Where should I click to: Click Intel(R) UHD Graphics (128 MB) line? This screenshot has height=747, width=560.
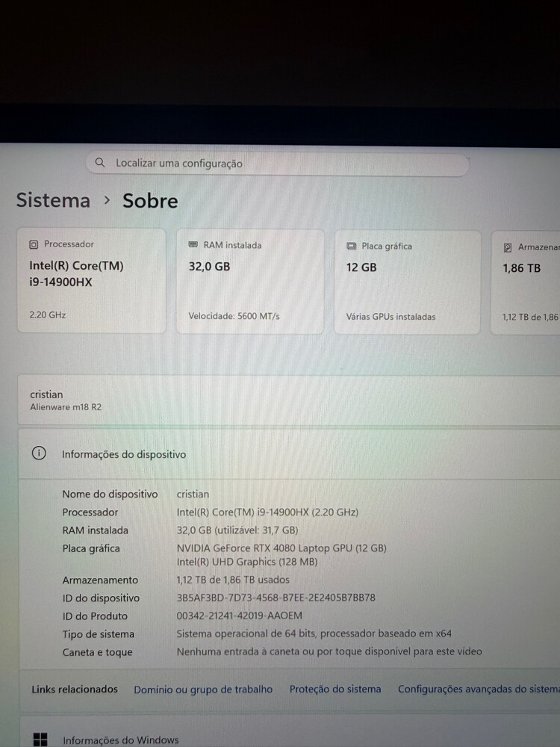pyautogui.click(x=247, y=562)
